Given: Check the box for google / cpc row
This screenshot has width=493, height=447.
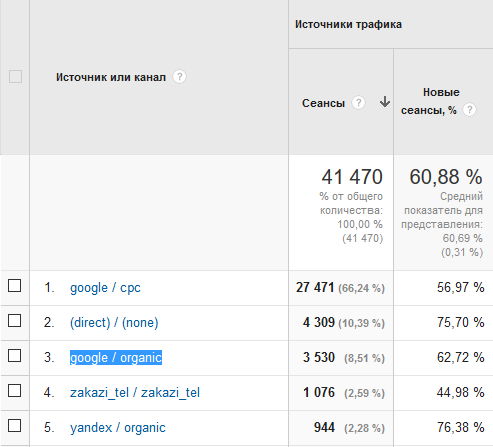Looking at the screenshot, I should (15, 286).
